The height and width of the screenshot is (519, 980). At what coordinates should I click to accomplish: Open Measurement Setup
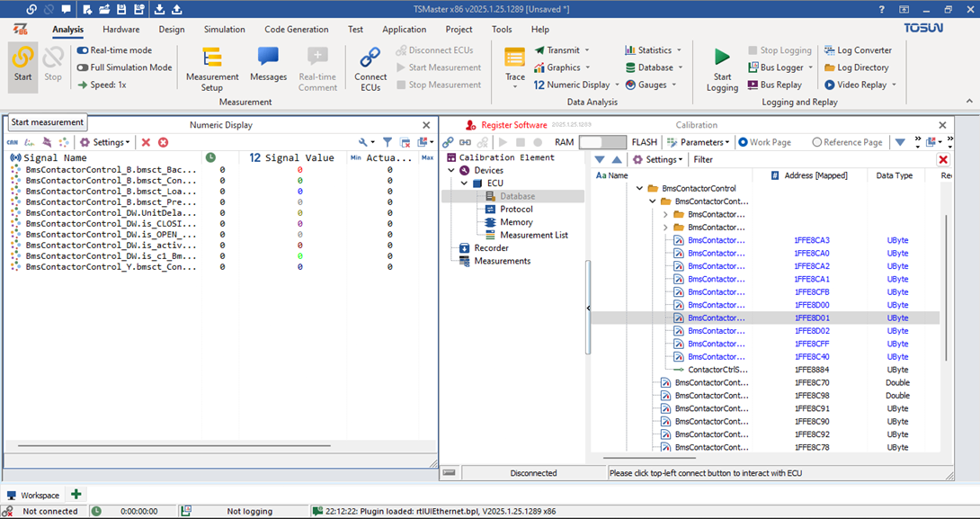pos(212,69)
